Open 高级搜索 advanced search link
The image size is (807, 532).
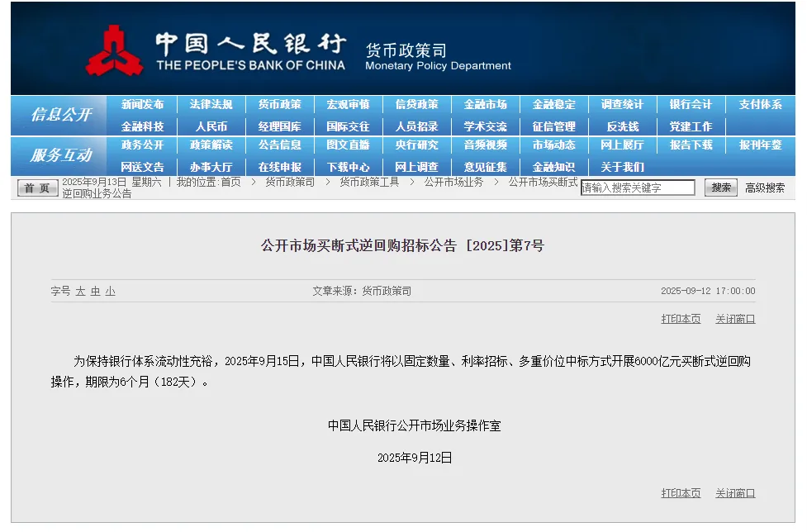coord(765,188)
